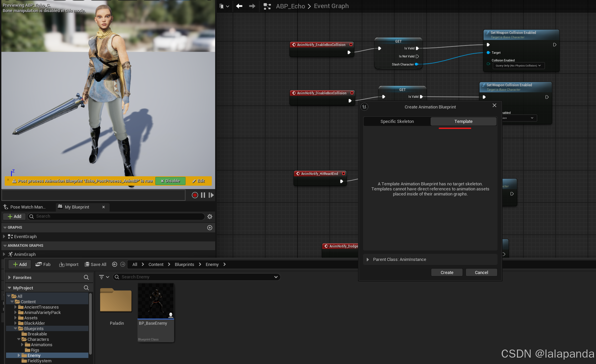Click the ABP_Echo breadcrumb
The height and width of the screenshot is (364, 596).
(x=290, y=6)
